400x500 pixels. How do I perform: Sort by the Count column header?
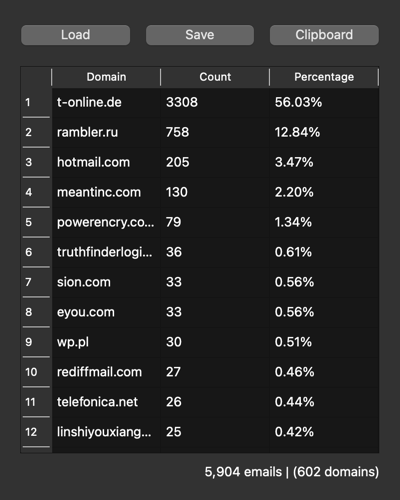point(215,77)
